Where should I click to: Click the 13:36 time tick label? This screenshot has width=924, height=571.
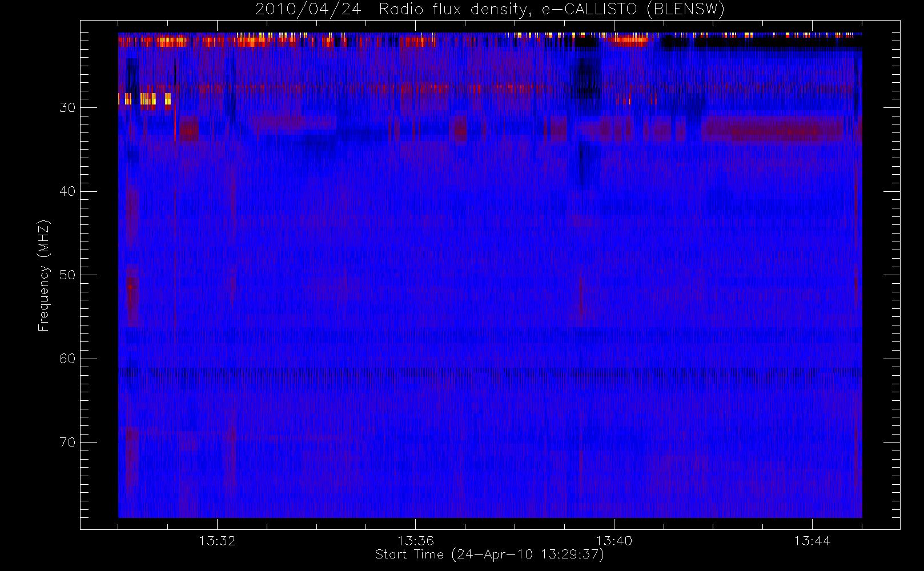point(416,541)
